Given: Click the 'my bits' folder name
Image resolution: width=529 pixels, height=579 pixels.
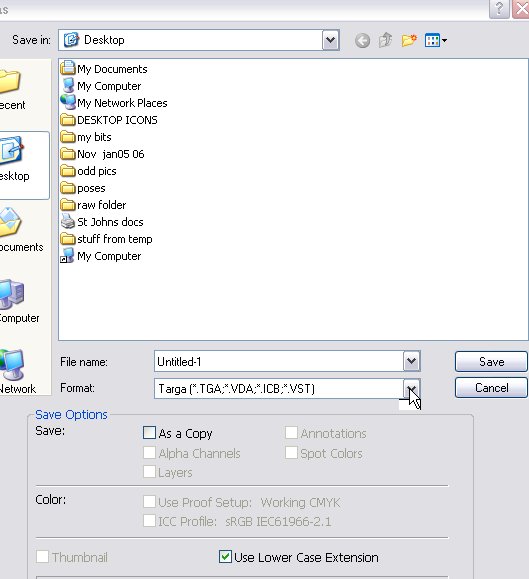Looking at the screenshot, I should click(94, 137).
